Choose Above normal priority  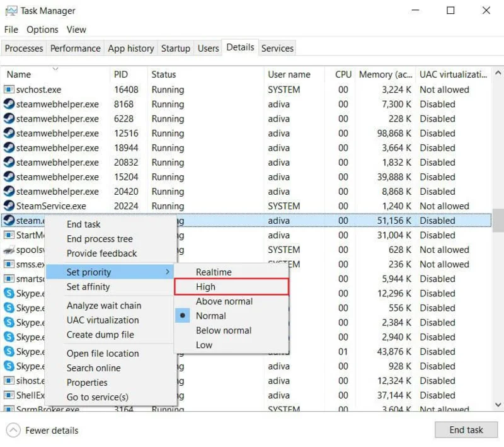pos(231,301)
